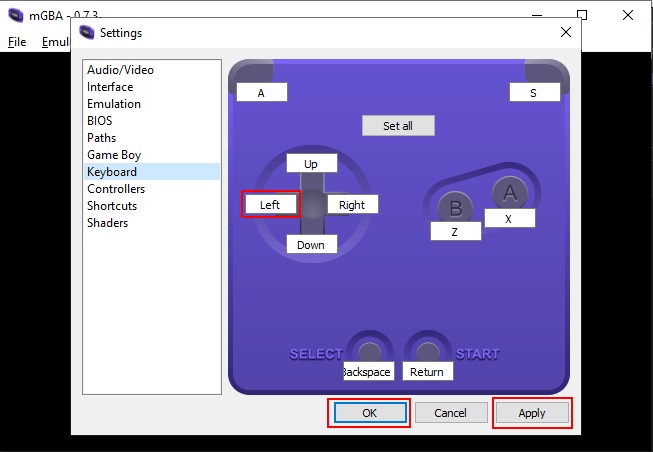This screenshot has width=653, height=452.
Task: Click the Start key field showing Return
Action: coord(427,371)
